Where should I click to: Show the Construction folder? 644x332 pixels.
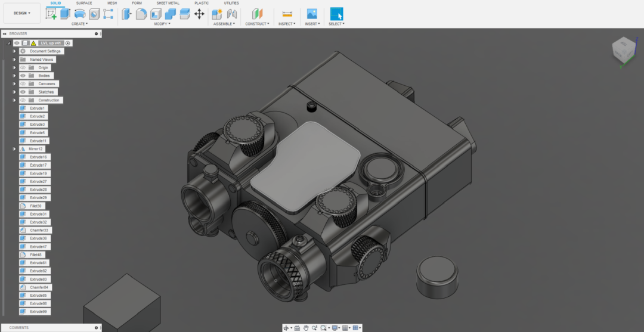(x=23, y=100)
